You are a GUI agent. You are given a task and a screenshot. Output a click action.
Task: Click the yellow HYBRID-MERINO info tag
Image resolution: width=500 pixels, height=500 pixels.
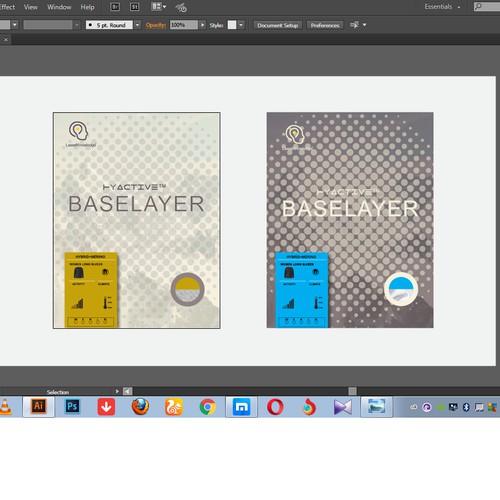coord(91,290)
